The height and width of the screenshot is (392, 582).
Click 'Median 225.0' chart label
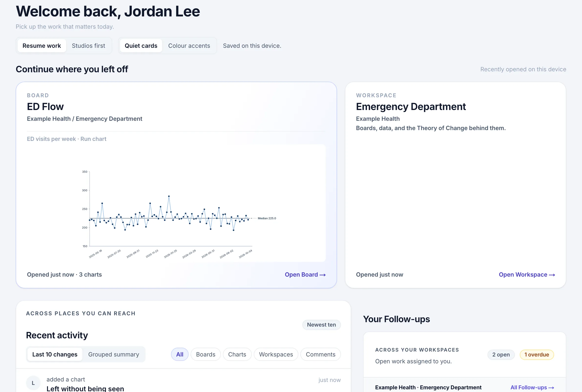pyautogui.click(x=267, y=218)
